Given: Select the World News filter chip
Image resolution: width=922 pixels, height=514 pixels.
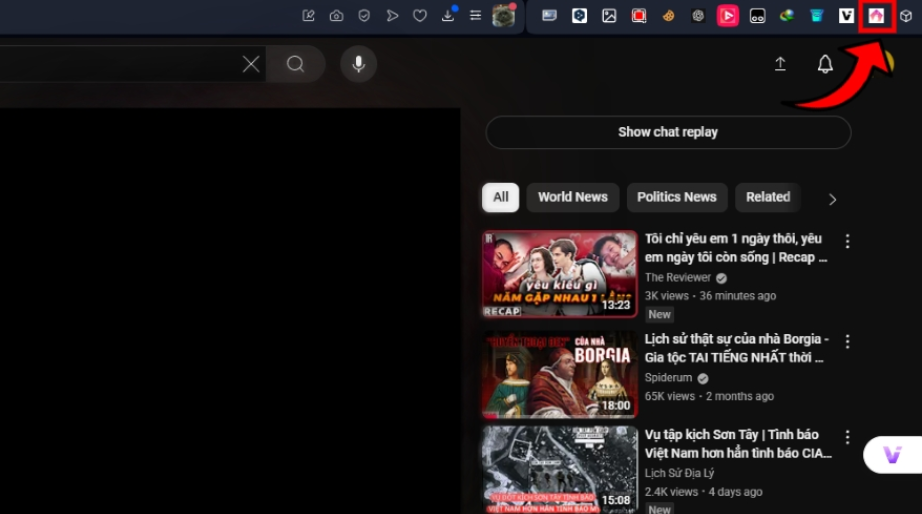Looking at the screenshot, I should click(x=573, y=197).
